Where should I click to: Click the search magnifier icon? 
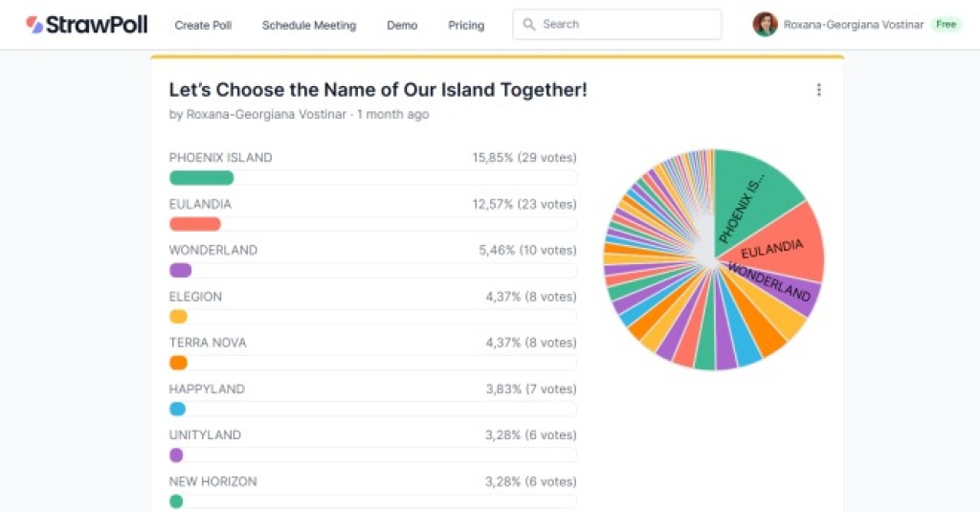[529, 25]
